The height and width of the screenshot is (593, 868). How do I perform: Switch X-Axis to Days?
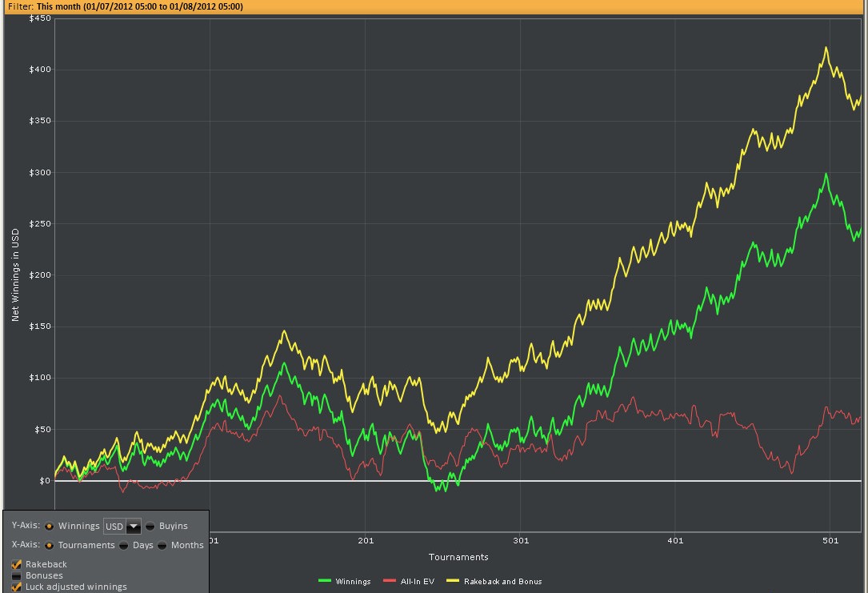coord(123,545)
